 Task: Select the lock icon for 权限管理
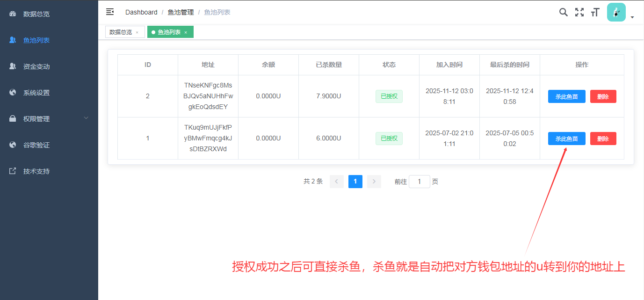click(x=12, y=118)
